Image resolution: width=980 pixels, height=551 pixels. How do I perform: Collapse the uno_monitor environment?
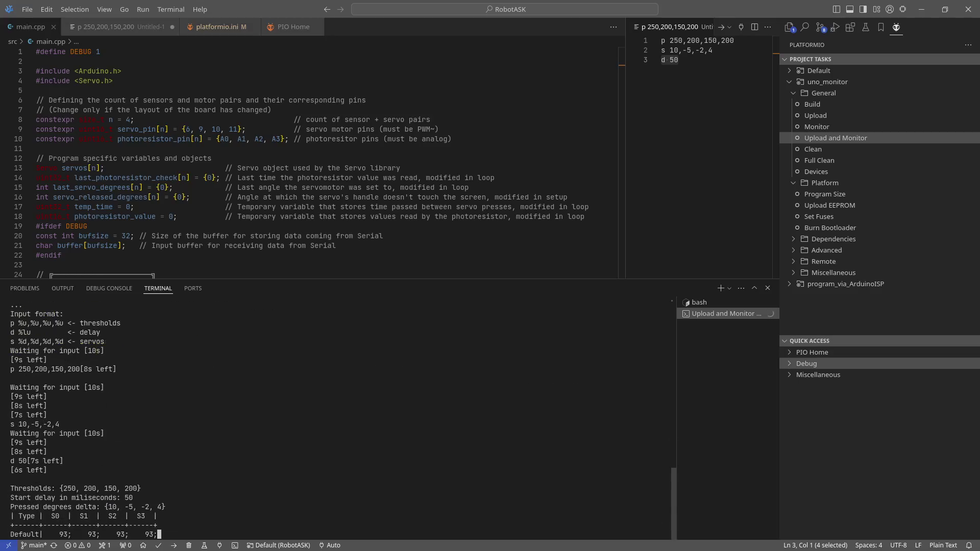(x=790, y=82)
